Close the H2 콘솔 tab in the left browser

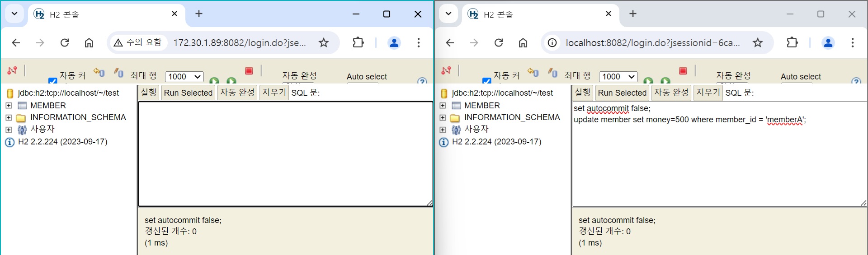[x=175, y=14]
